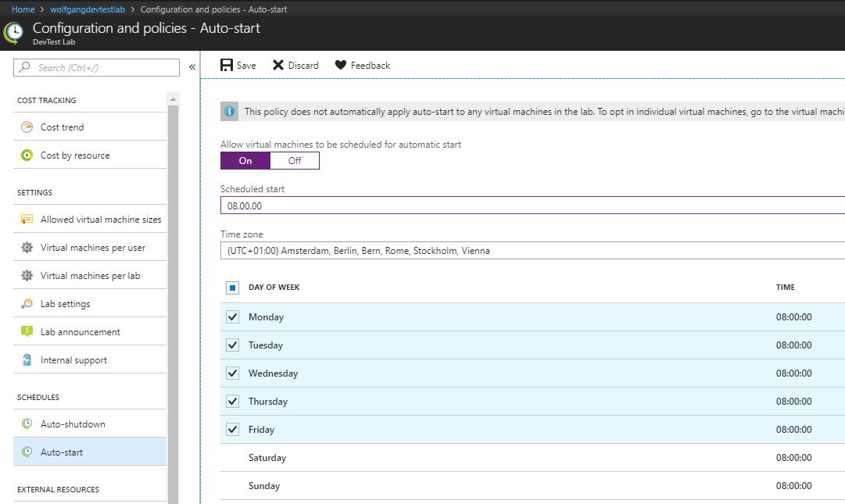Open Lab settings menu item

[x=90, y=303]
